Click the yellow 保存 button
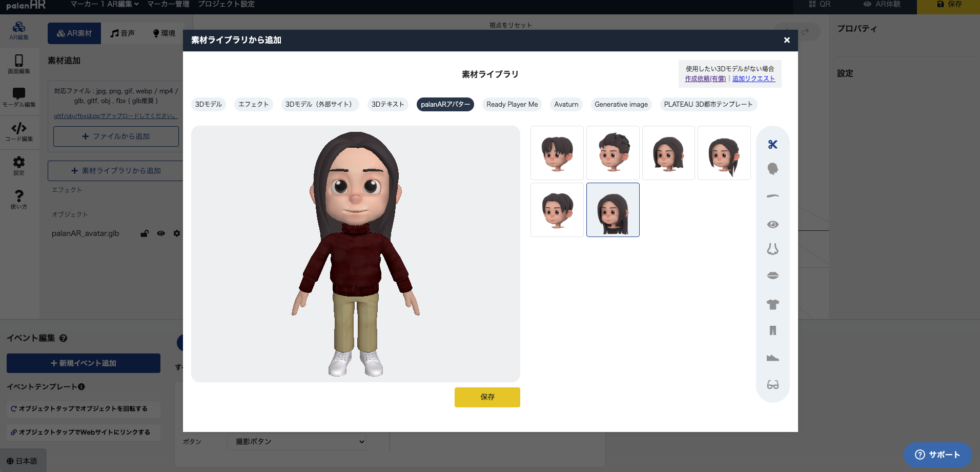Viewport: 980px width, 472px height. (486, 397)
